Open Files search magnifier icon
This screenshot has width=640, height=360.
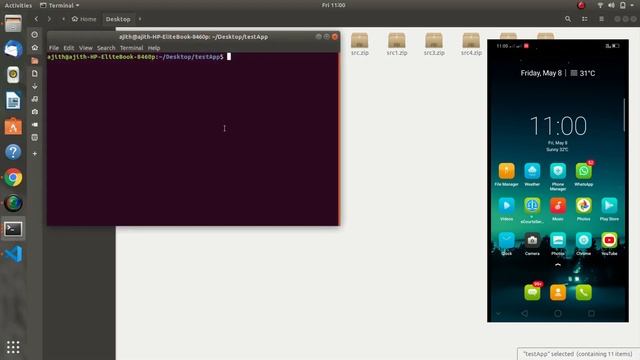tap(568, 19)
